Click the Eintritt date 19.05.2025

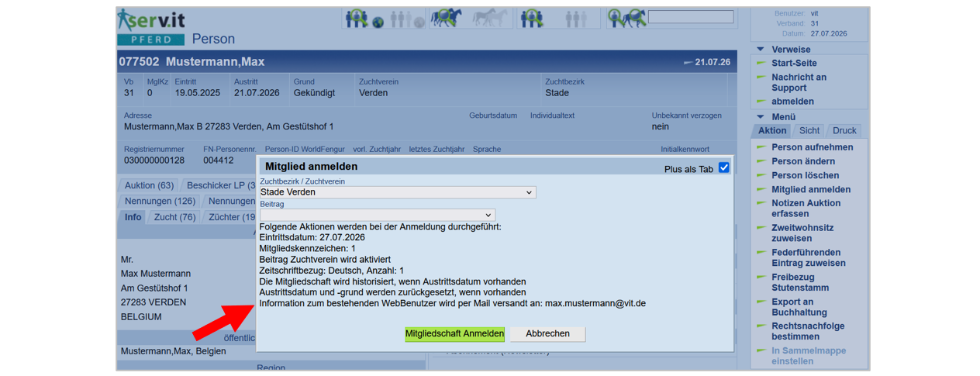pos(198,93)
